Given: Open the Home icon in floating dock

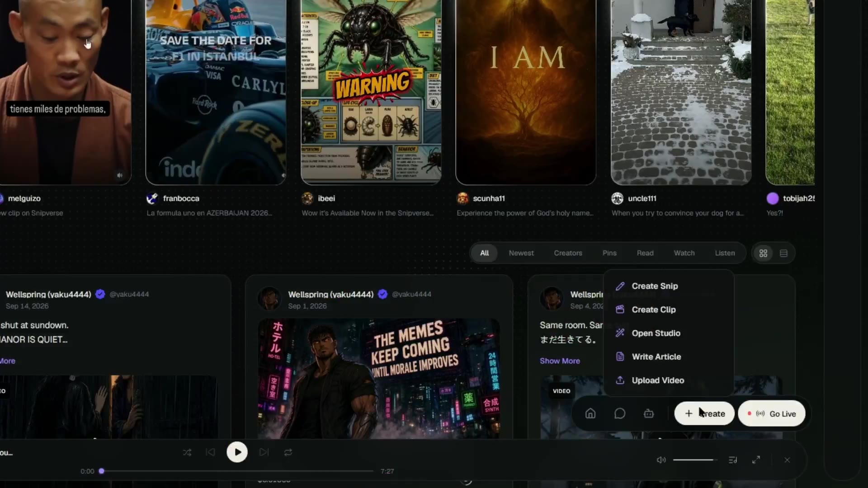Looking at the screenshot, I should pyautogui.click(x=590, y=413).
